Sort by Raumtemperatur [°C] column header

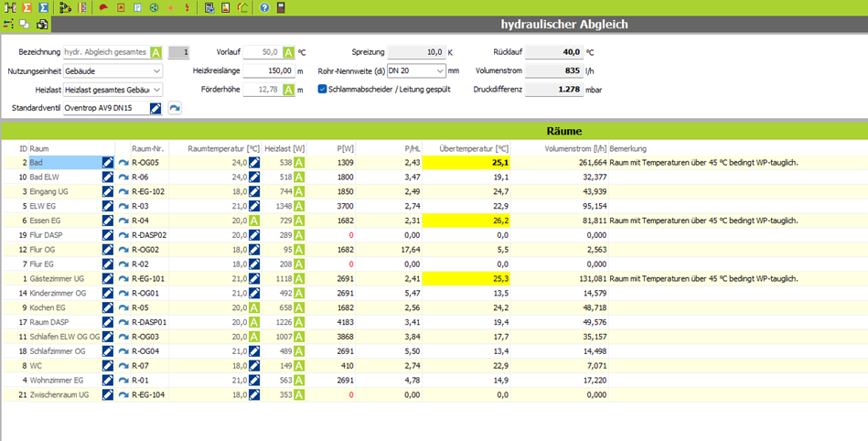(x=224, y=148)
